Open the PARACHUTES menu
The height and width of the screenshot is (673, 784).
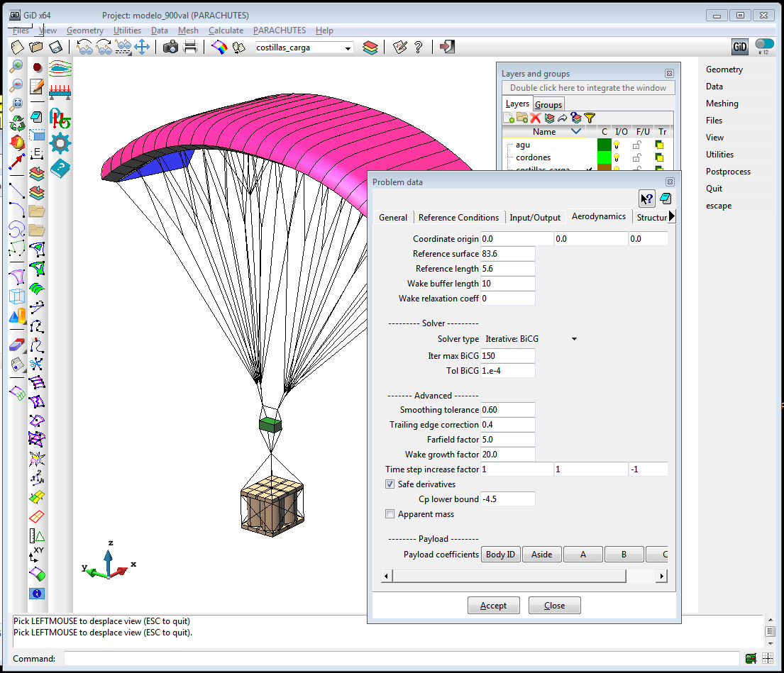(x=280, y=30)
